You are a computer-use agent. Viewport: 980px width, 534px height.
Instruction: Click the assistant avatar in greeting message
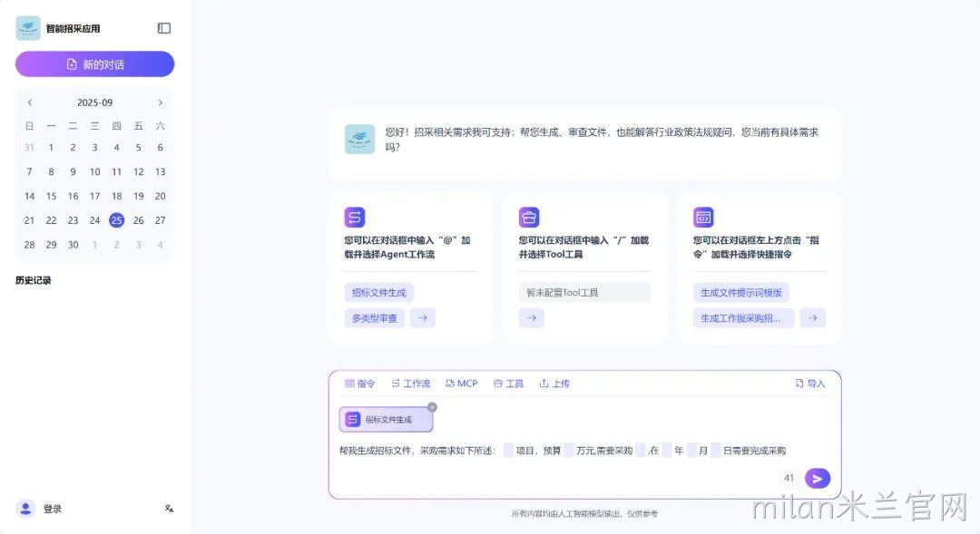pyautogui.click(x=360, y=140)
